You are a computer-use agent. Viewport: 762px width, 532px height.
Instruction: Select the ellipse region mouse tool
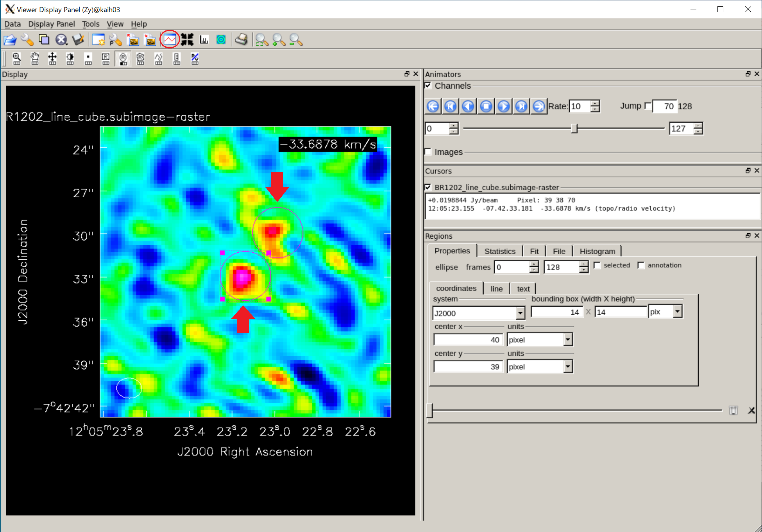123,59
